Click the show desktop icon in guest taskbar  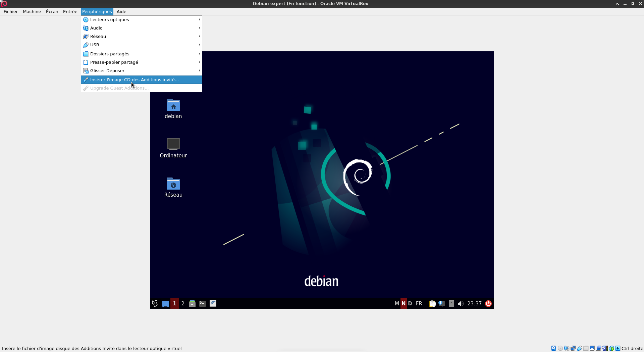click(x=166, y=304)
